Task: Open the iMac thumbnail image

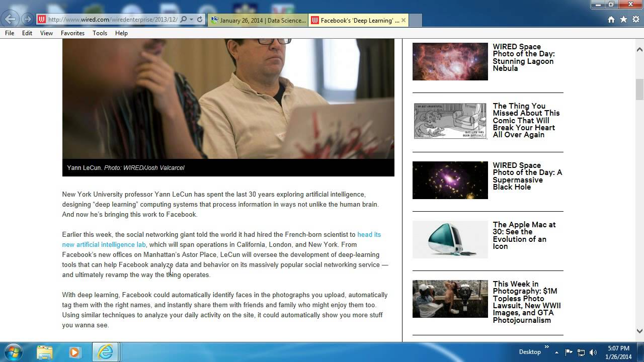Action: tap(450, 239)
